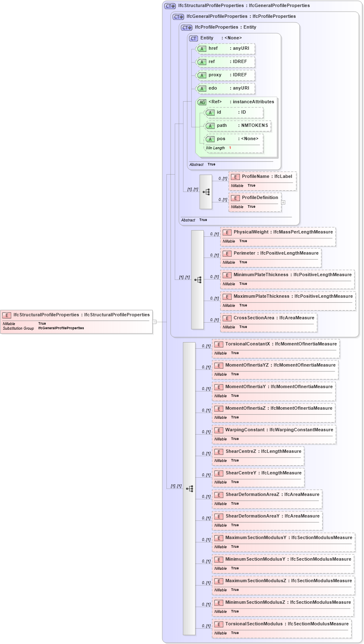Select the CT icon beside IfcGeneralProfileProperties

point(177,16)
